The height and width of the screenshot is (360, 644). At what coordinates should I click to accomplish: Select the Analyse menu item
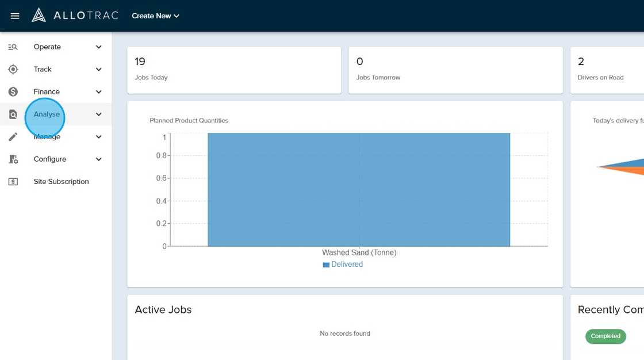pyautogui.click(x=47, y=114)
